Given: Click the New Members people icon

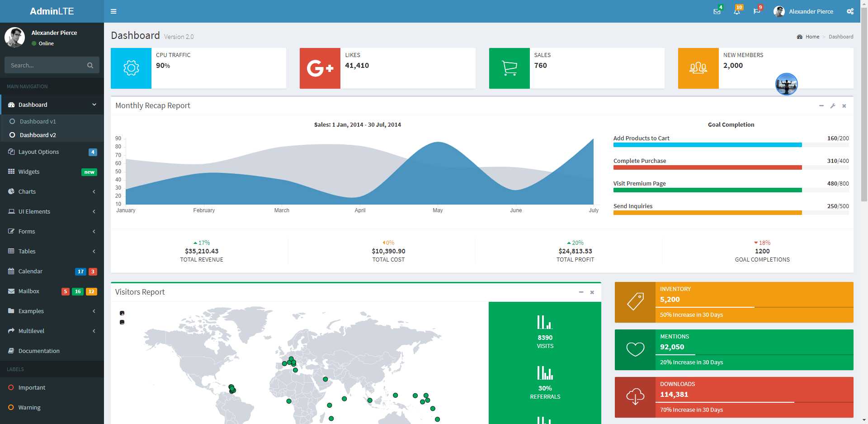Looking at the screenshot, I should click(698, 68).
